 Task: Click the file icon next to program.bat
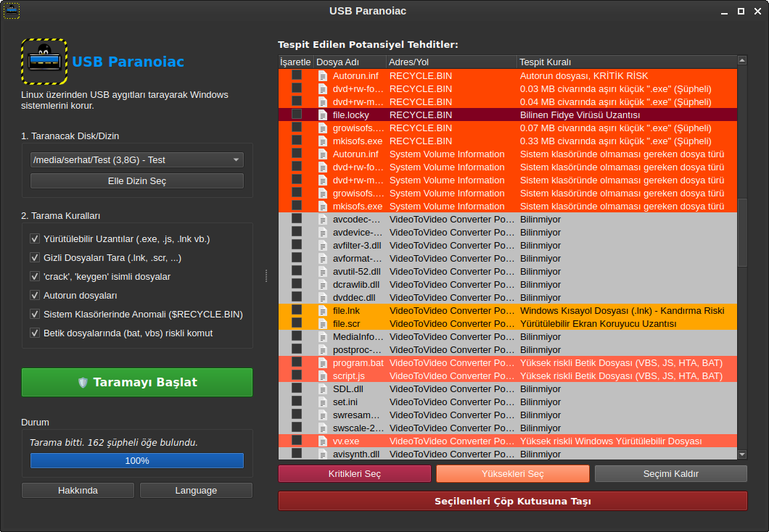click(324, 363)
